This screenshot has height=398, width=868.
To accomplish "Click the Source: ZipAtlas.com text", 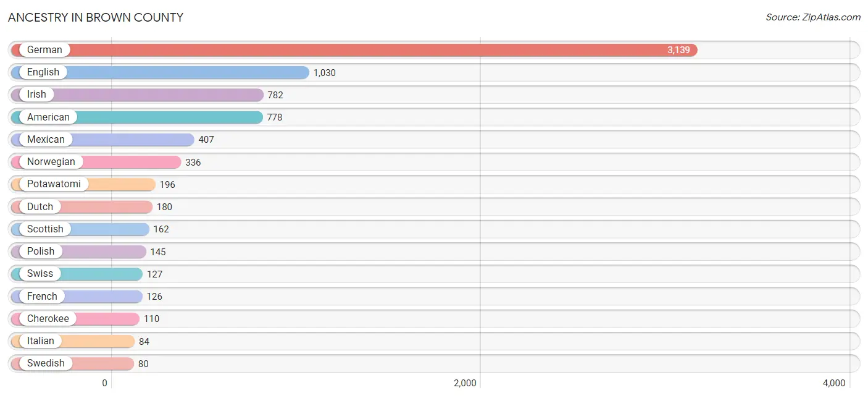I will click(813, 17).
